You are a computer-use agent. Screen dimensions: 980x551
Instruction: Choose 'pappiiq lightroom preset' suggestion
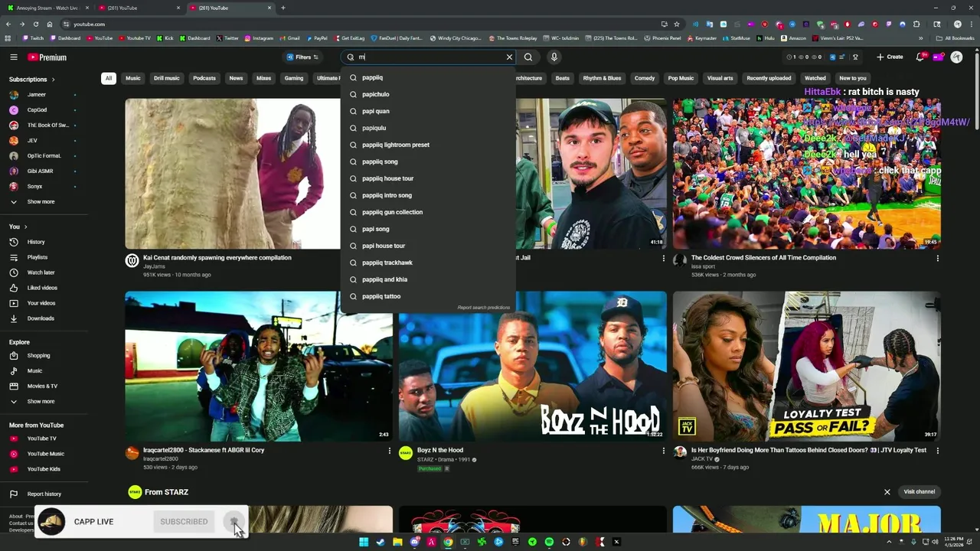(x=429, y=145)
